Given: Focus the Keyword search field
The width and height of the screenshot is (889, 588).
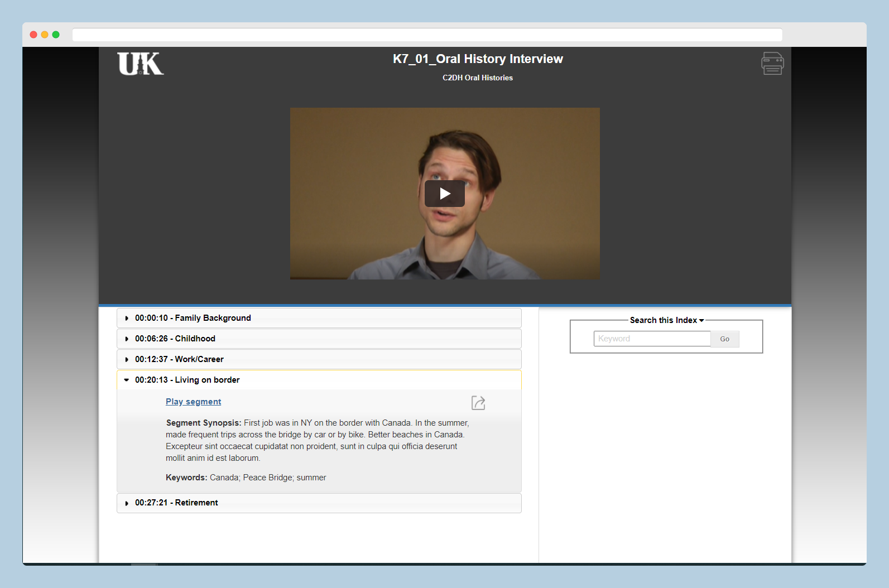Looking at the screenshot, I should pyautogui.click(x=652, y=339).
